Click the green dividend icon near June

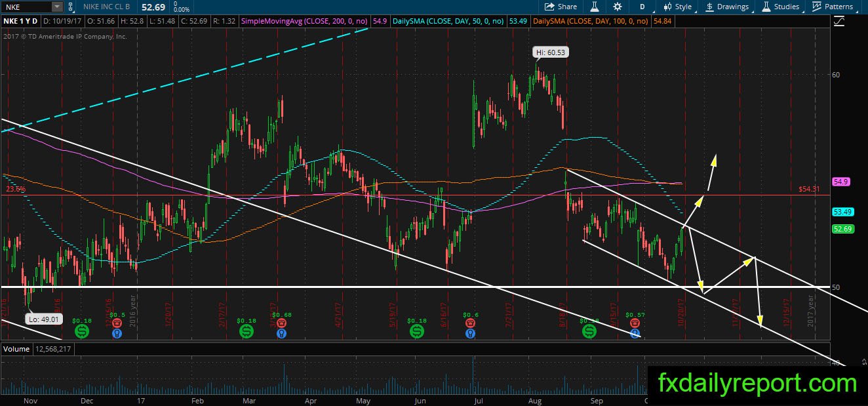[x=417, y=332]
